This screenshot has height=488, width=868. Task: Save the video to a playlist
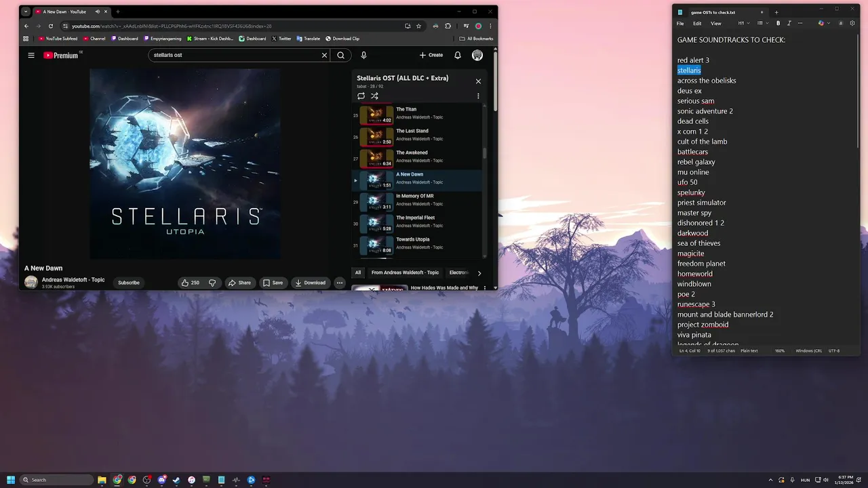pos(273,283)
